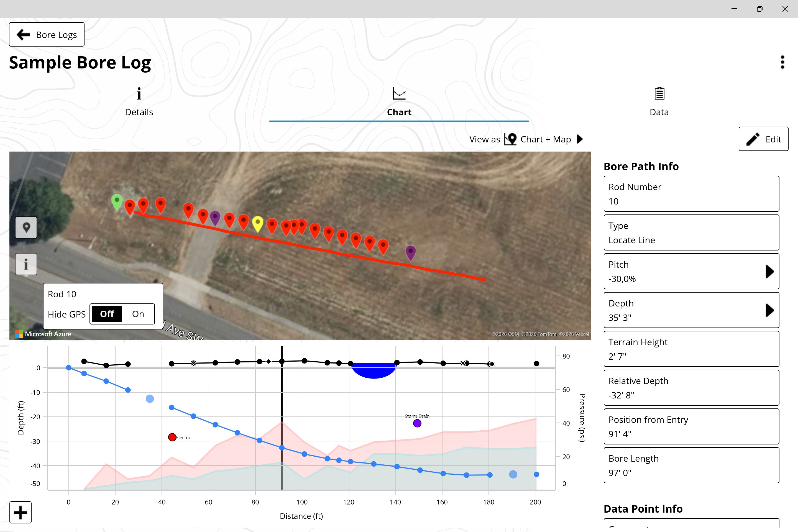Click the Data Point Info heading
The image size is (798, 532).
coord(643,509)
